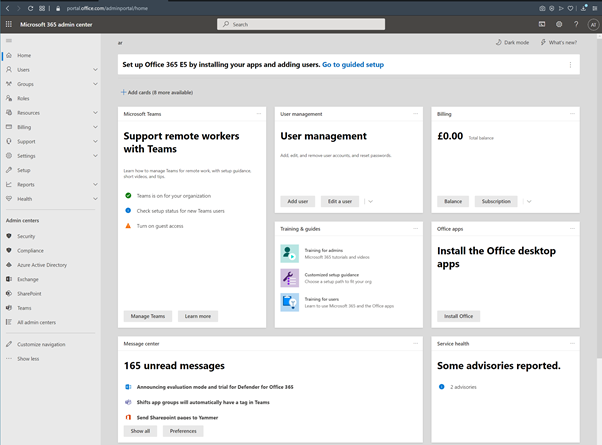Click the Home icon in sidebar
Viewport: 602px width, 445px height.
(x=9, y=55)
